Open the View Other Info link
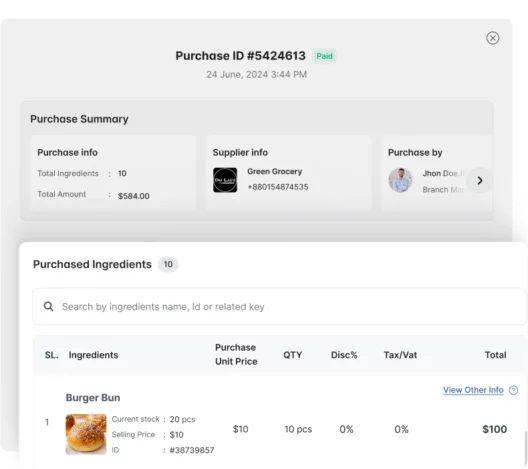This screenshot has width=528, height=469. [x=473, y=390]
